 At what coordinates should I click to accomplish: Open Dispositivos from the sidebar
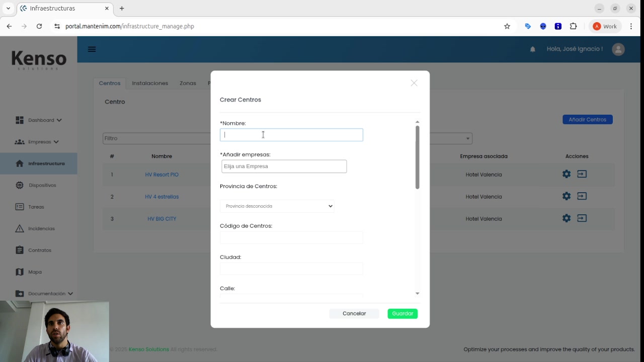[x=42, y=185]
